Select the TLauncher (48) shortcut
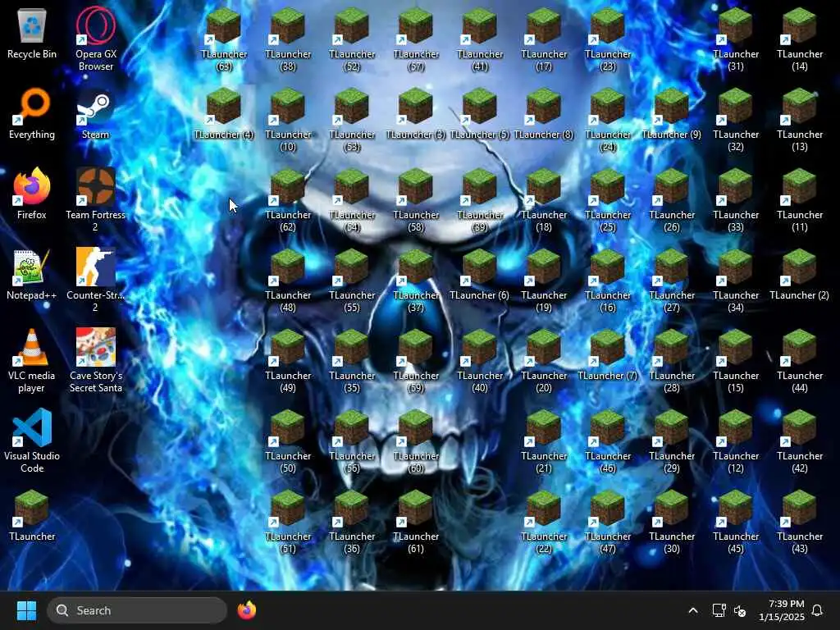Image resolution: width=840 pixels, height=630 pixels. (288, 281)
